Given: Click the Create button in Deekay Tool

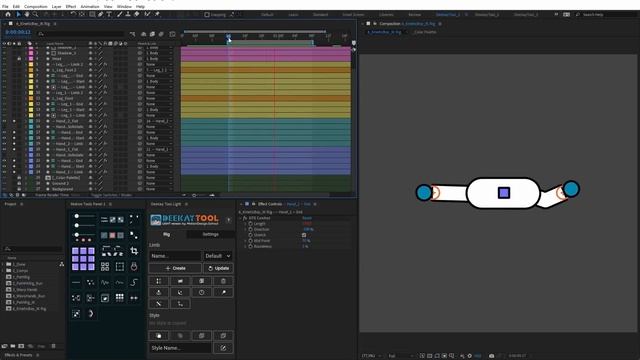Looking at the screenshot, I should (175, 268).
